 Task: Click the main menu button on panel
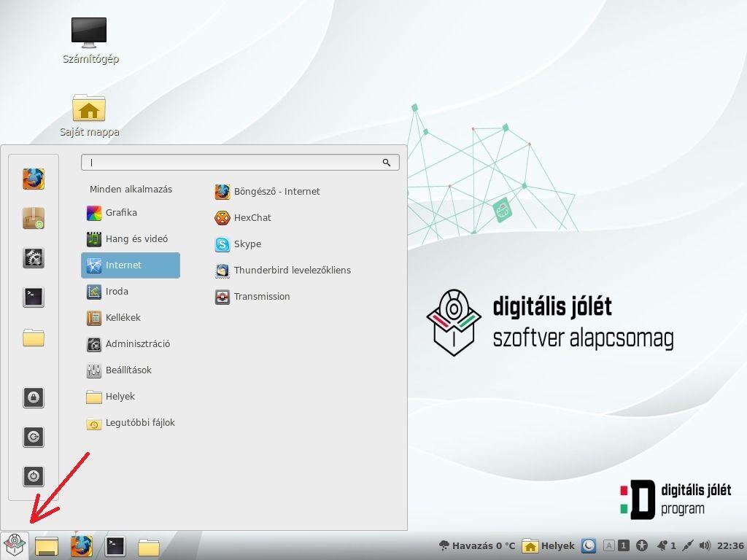point(15,545)
